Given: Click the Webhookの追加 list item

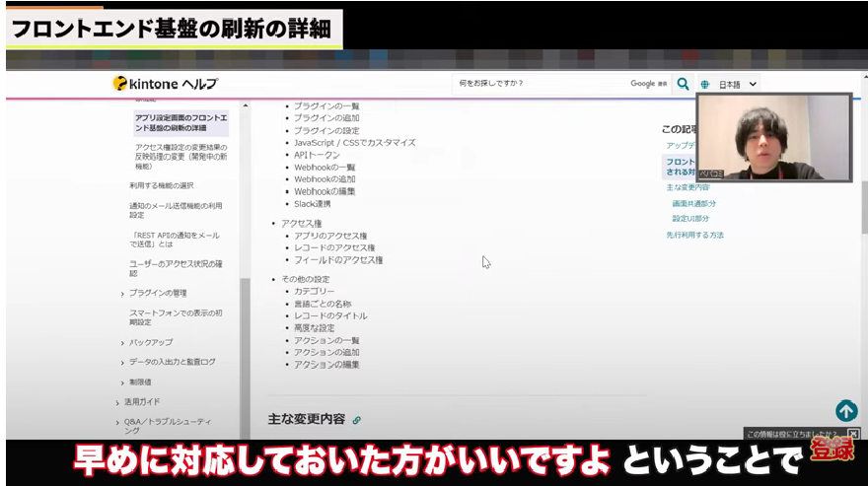Looking at the screenshot, I should (325, 179).
